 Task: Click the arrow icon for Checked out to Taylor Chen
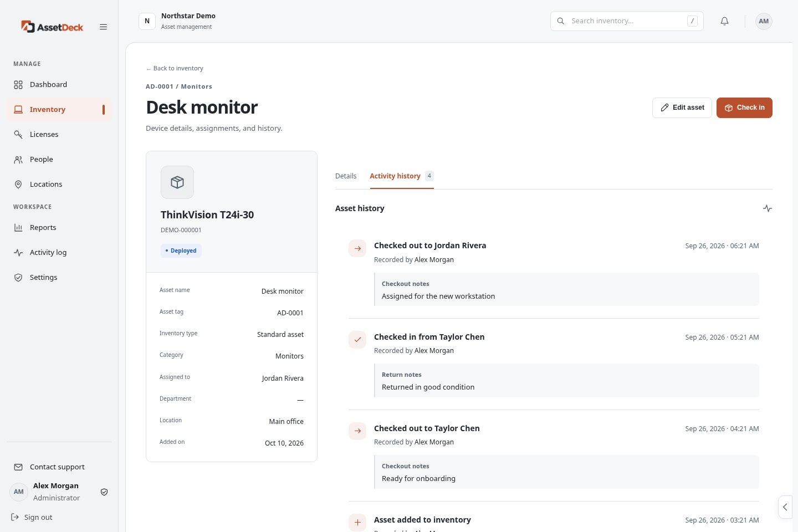click(x=357, y=431)
